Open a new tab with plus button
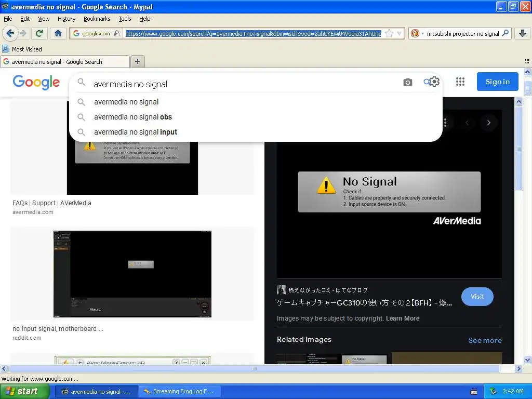532x399 pixels. tap(137, 61)
